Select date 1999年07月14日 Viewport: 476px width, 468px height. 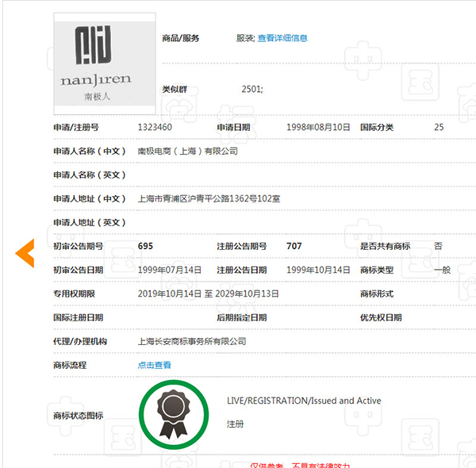point(170,270)
